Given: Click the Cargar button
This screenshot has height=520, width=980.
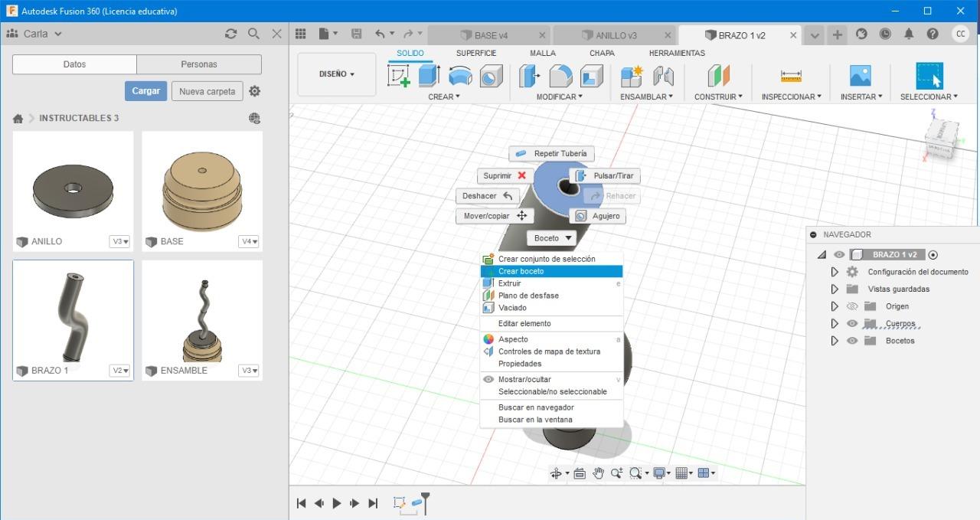Looking at the screenshot, I should 145,91.
